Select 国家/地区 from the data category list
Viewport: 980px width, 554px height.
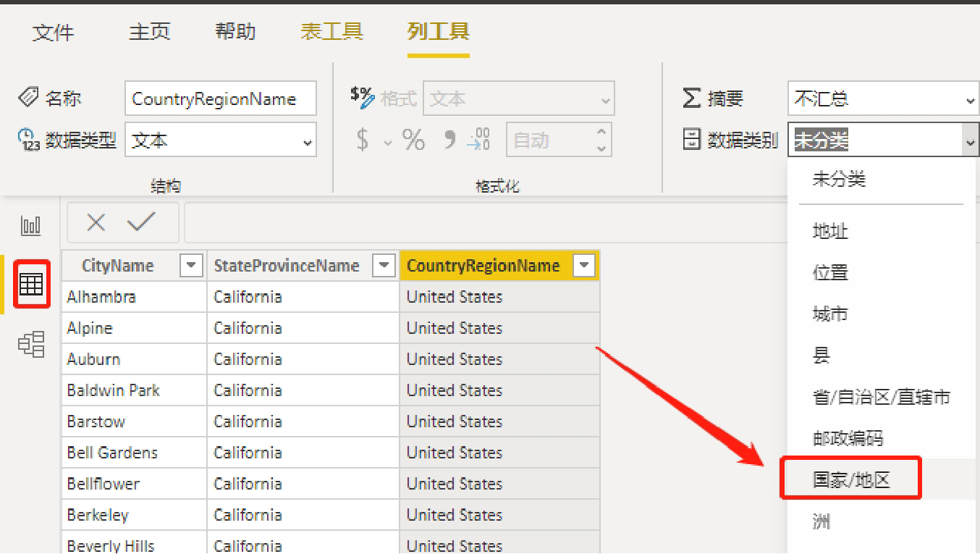tap(850, 479)
